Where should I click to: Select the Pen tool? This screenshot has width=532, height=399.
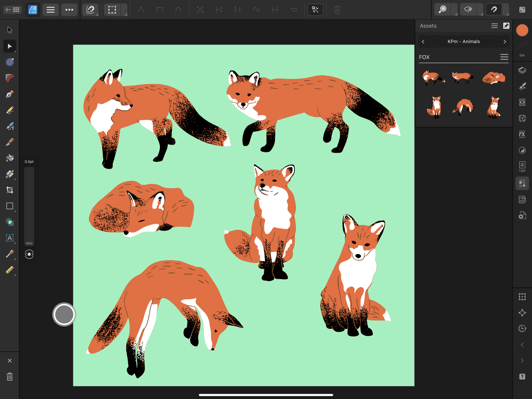click(x=10, y=94)
